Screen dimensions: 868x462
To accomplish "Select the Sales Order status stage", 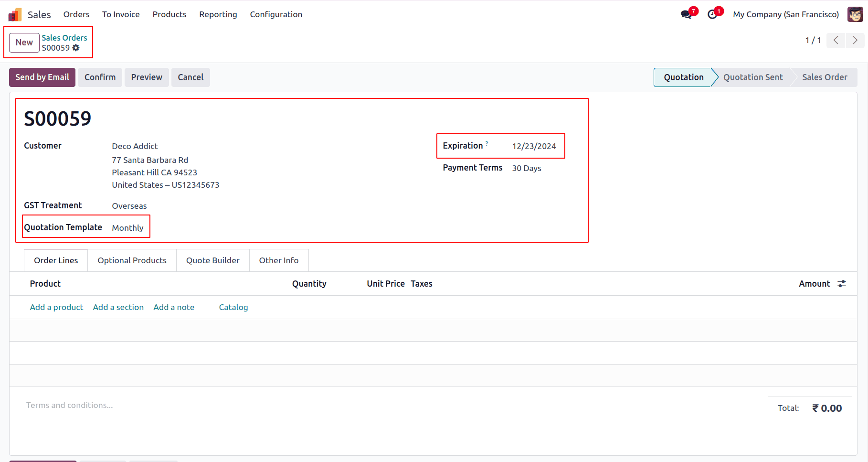I will pyautogui.click(x=825, y=77).
